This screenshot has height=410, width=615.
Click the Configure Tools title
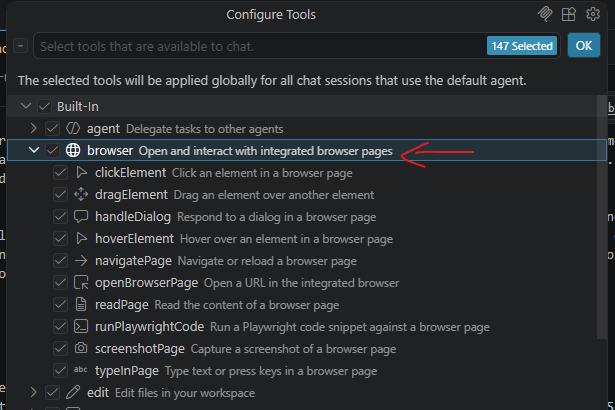click(271, 15)
